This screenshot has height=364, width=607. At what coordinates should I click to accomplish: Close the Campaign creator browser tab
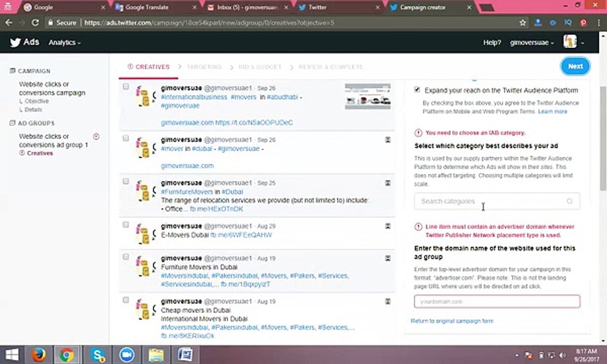[x=469, y=8]
